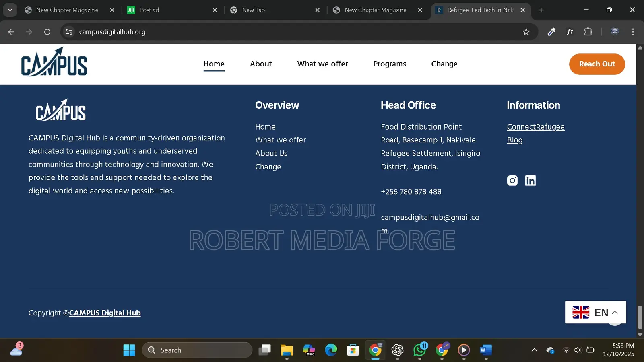The width and height of the screenshot is (644, 362).
Task: Bookmark the page using the star icon
Action: (x=526, y=32)
